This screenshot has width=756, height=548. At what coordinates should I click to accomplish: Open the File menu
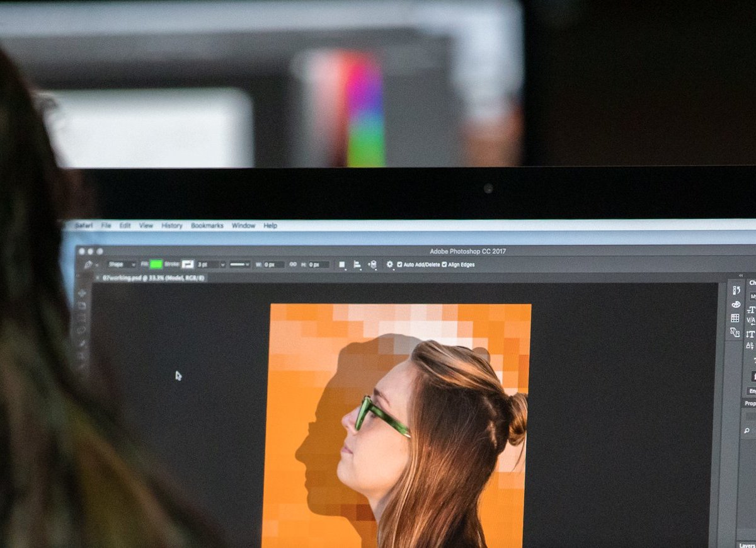pos(106,225)
